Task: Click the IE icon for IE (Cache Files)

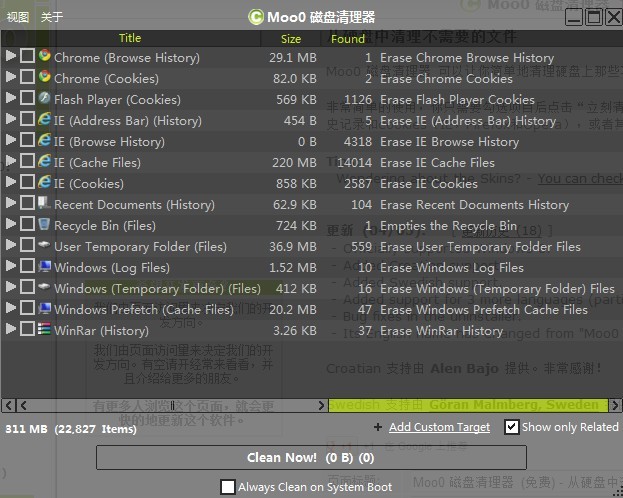Action: [44, 161]
